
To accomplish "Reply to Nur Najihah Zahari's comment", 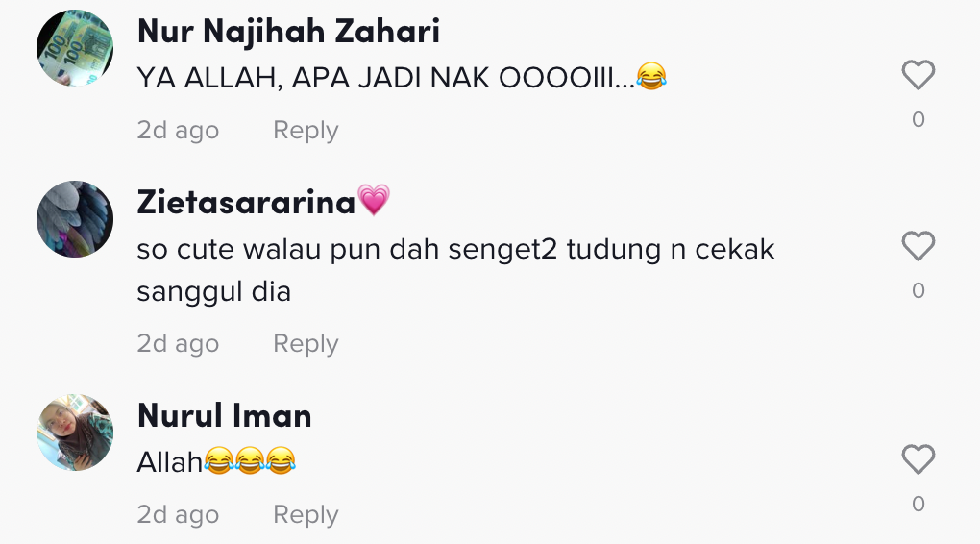I will click(x=306, y=130).
